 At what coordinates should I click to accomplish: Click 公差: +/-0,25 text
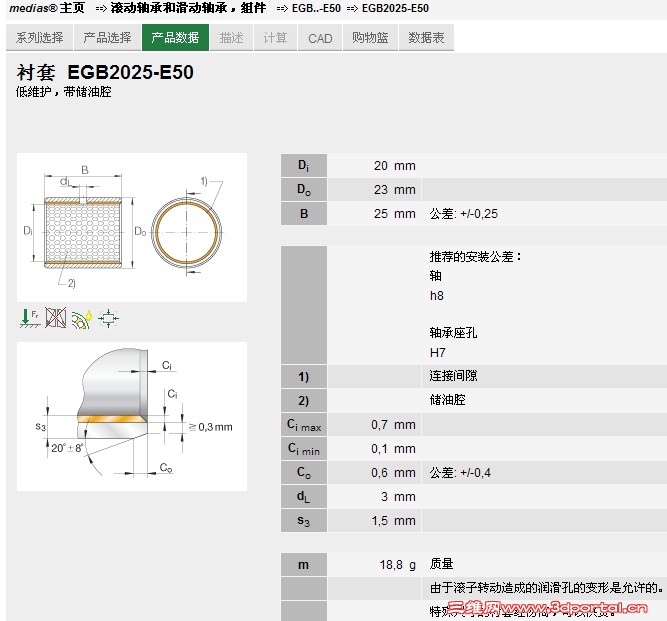tap(464, 214)
